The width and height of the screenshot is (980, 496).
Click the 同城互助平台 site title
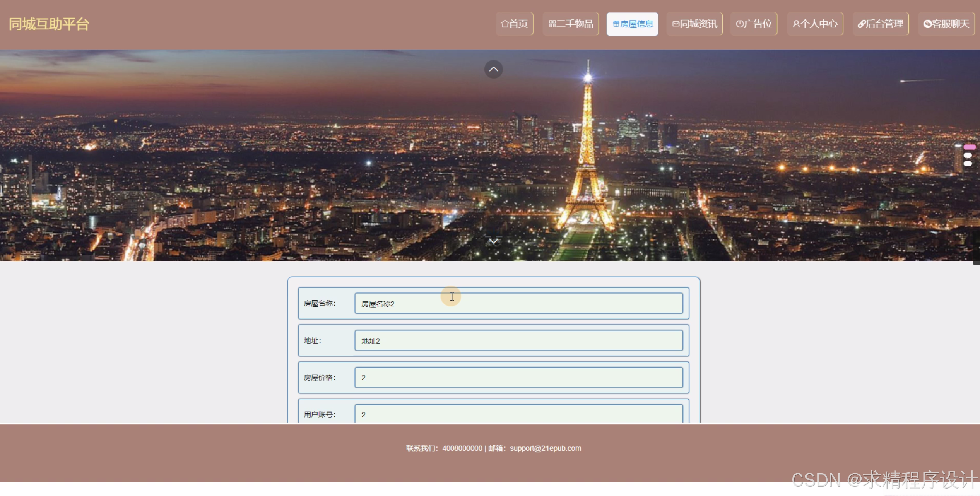pyautogui.click(x=49, y=24)
